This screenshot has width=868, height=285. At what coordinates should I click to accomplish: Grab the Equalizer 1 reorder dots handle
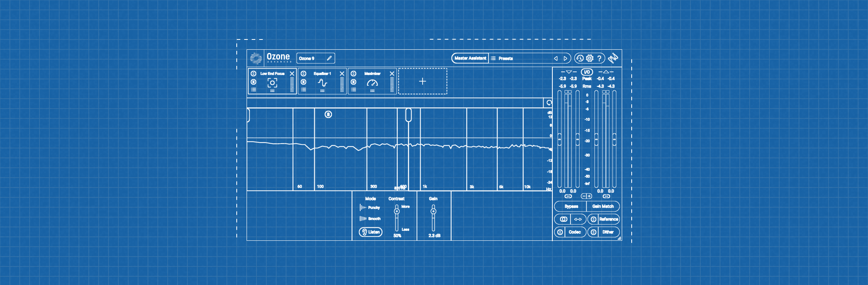(322, 91)
